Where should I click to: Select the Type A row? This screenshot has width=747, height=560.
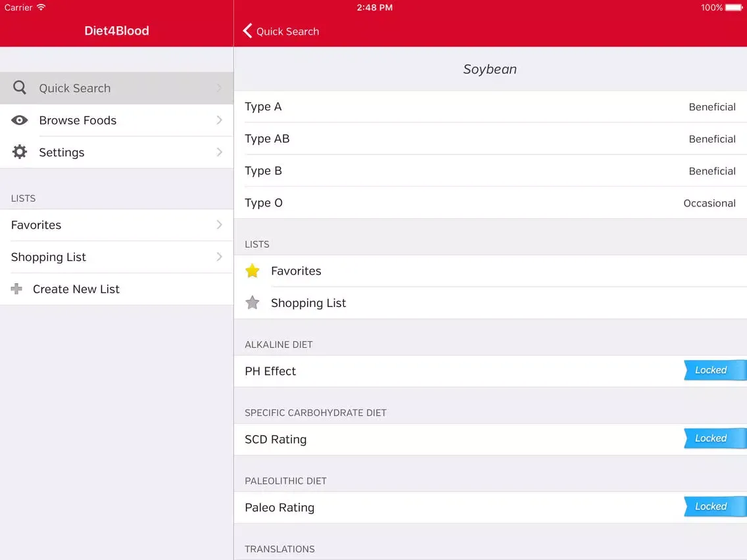[x=491, y=106]
